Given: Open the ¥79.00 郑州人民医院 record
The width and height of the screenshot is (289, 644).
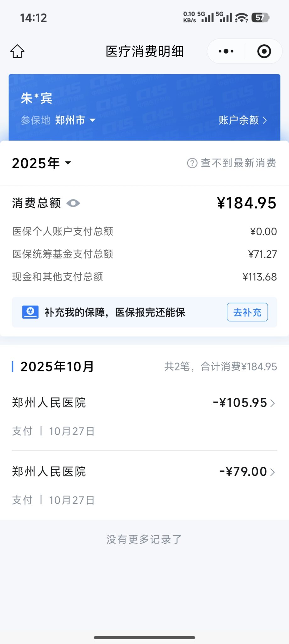Looking at the screenshot, I should [x=144, y=485].
